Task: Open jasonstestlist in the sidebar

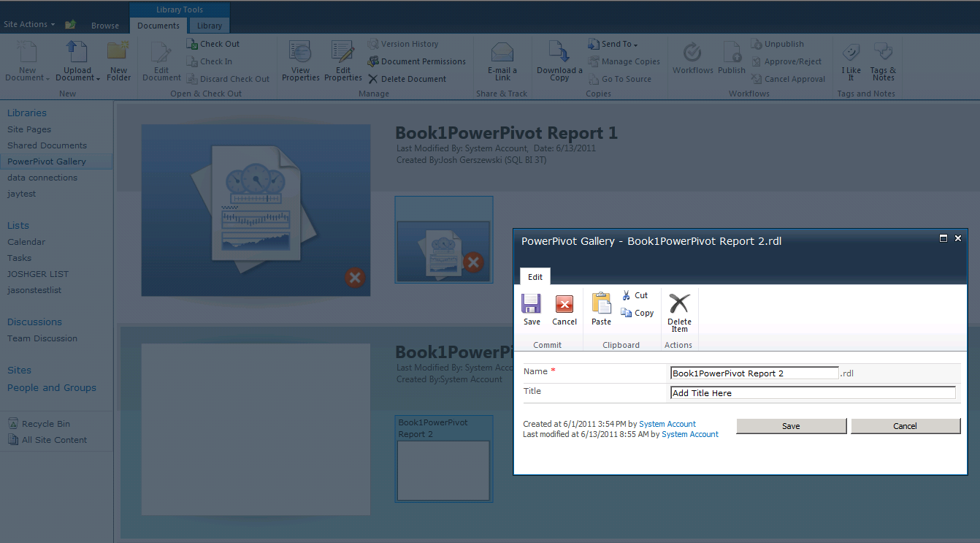Action: click(x=34, y=290)
